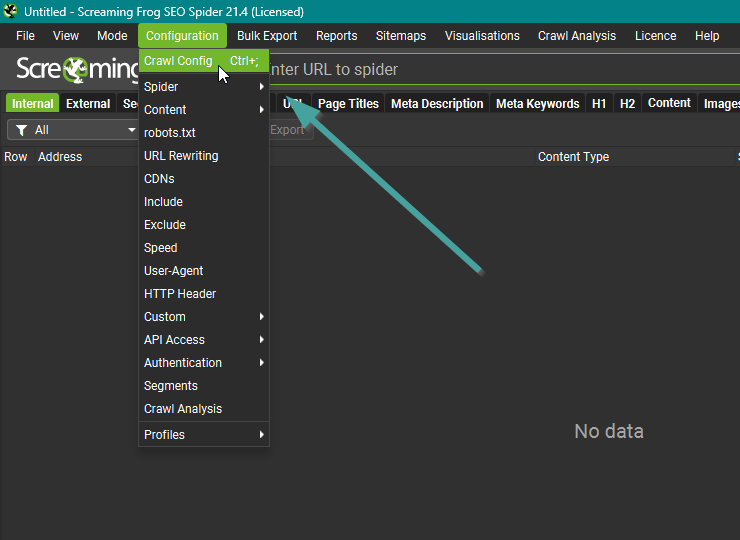The width and height of the screenshot is (740, 540).
Task: Select the User-Agent menu item
Action: (173, 271)
